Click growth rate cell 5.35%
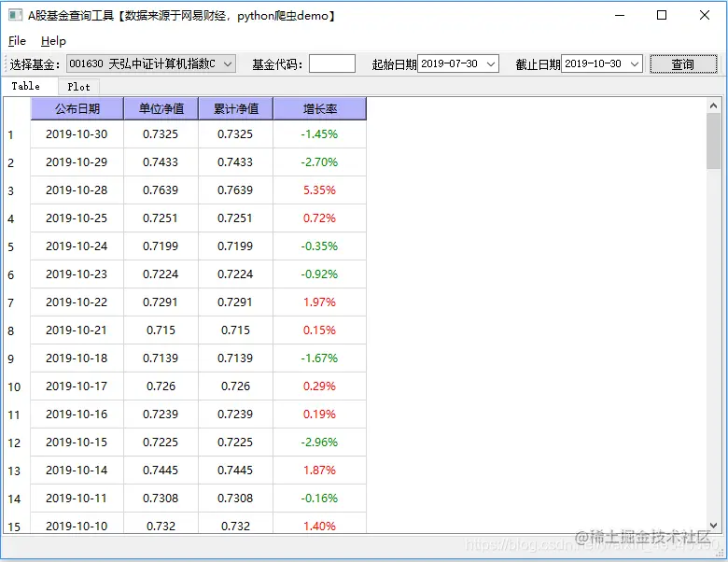This screenshot has height=562, width=728. click(320, 190)
